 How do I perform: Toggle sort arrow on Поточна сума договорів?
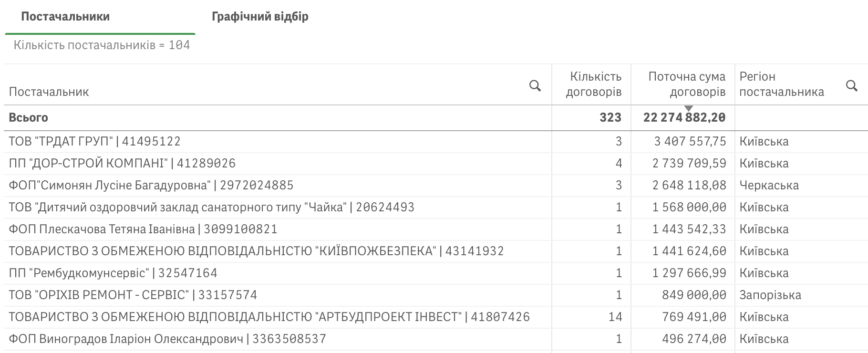[x=688, y=109]
